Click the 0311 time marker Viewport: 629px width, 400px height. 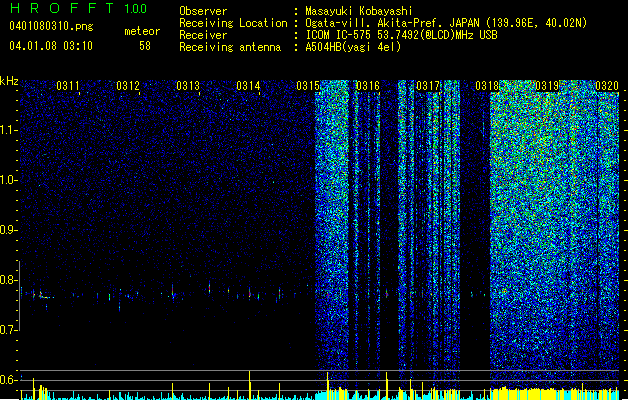(x=67, y=86)
